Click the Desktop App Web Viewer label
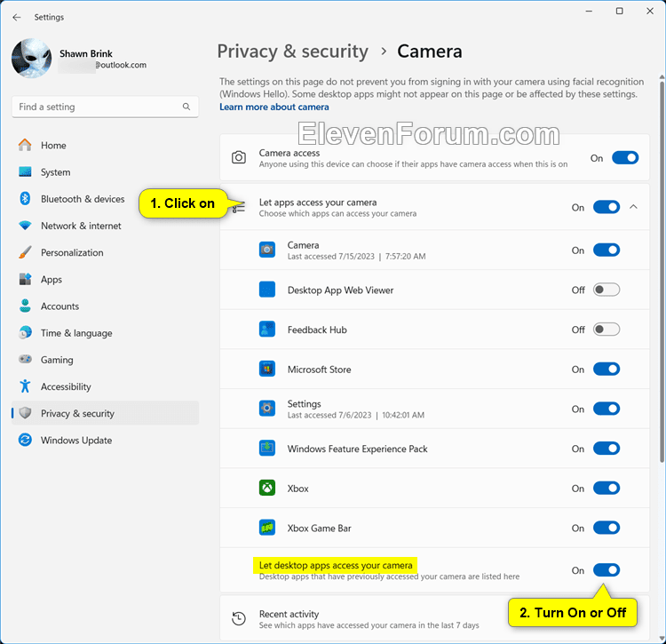 point(340,290)
